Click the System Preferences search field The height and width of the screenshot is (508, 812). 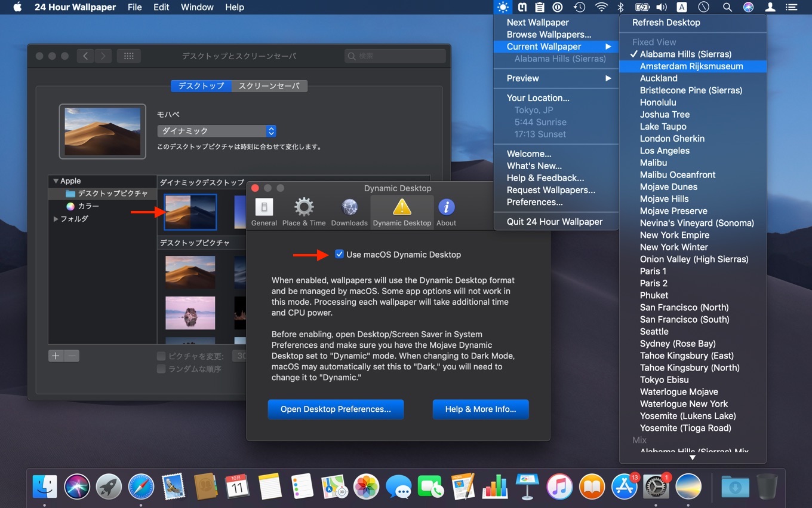[395, 56]
